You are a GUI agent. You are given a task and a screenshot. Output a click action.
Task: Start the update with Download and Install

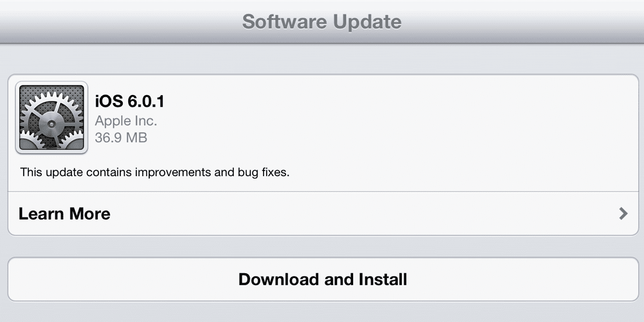click(x=322, y=279)
